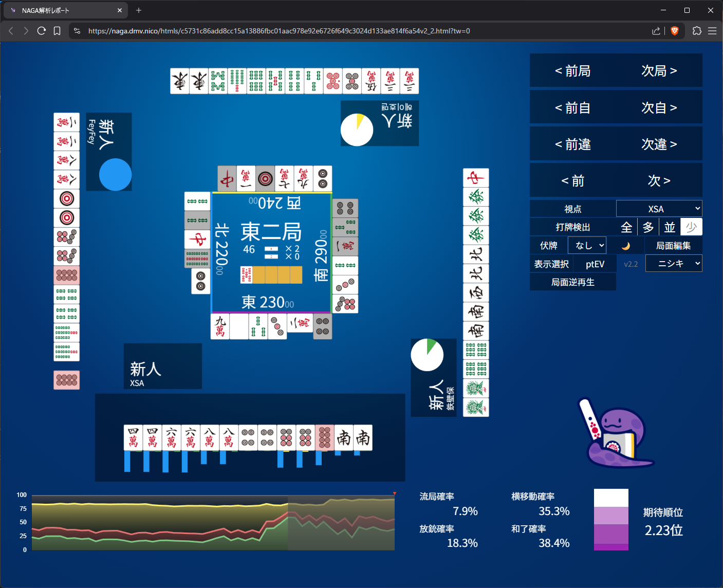Click the highlighted 9-pin tile in hand

coord(324,438)
